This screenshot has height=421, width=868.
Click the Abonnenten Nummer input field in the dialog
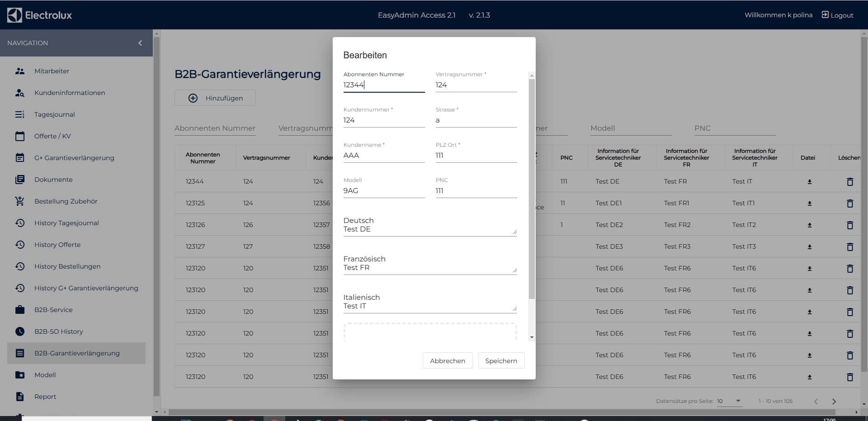383,85
